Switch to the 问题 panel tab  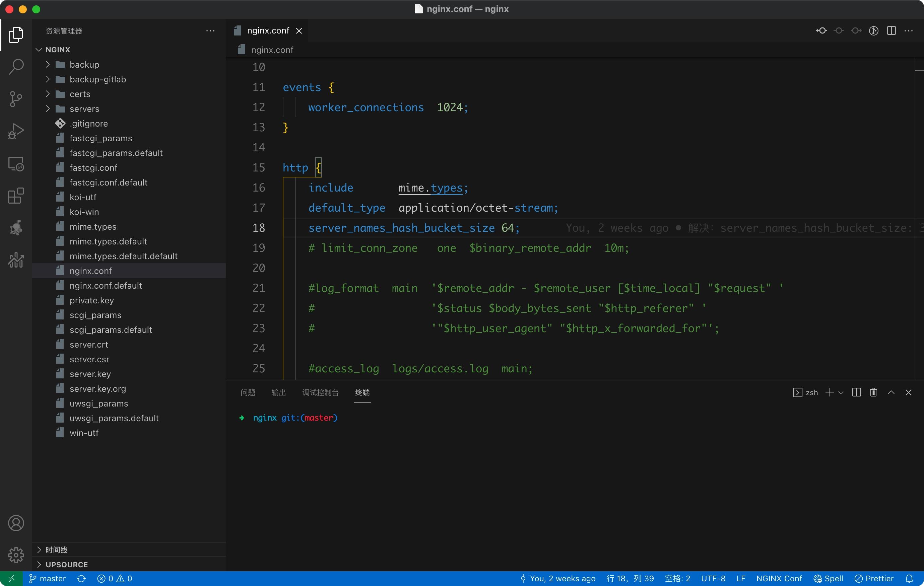tap(248, 392)
